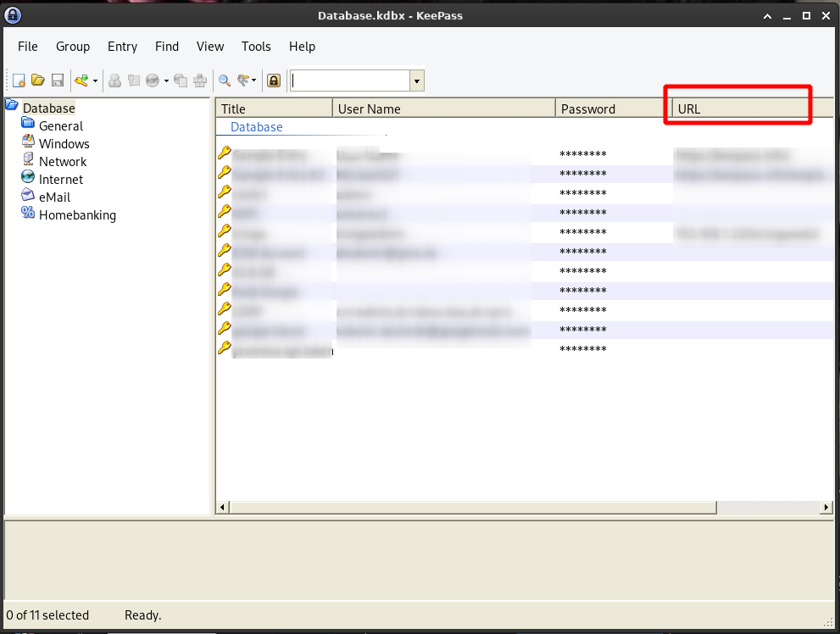The image size is (840, 634).
Task: Open URL with the globe toolbar icon
Action: coord(153,81)
